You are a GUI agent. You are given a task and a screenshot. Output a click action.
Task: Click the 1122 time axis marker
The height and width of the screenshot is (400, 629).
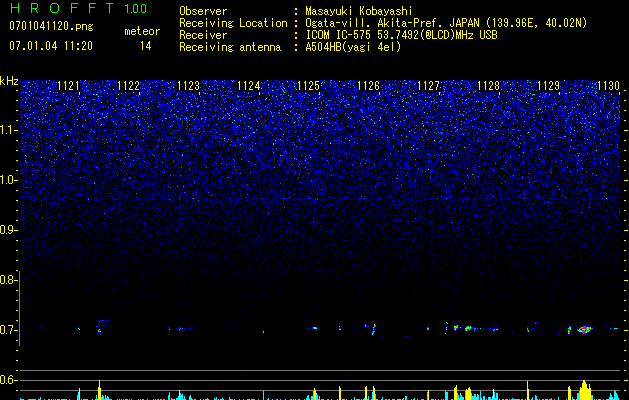coord(128,86)
